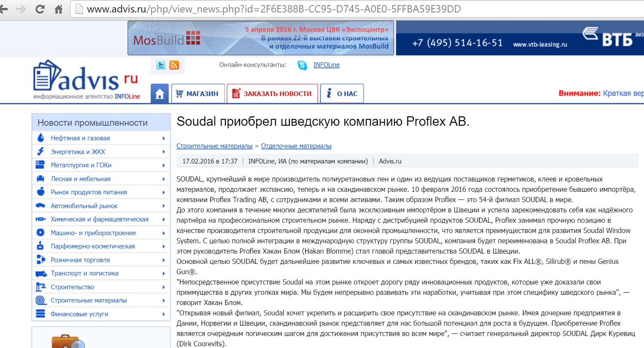Select Транспорт и логистика category

85,273
